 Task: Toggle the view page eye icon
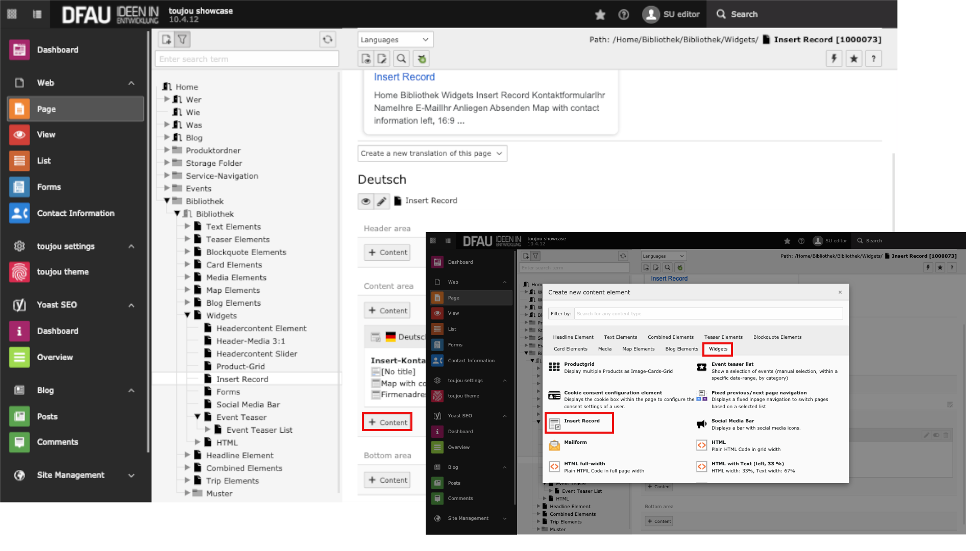365,201
